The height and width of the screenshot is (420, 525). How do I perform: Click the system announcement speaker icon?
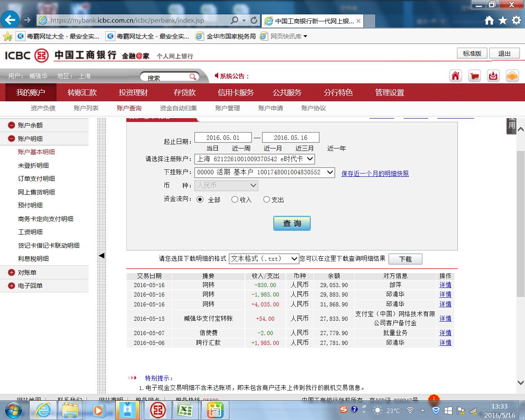tap(217, 76)
